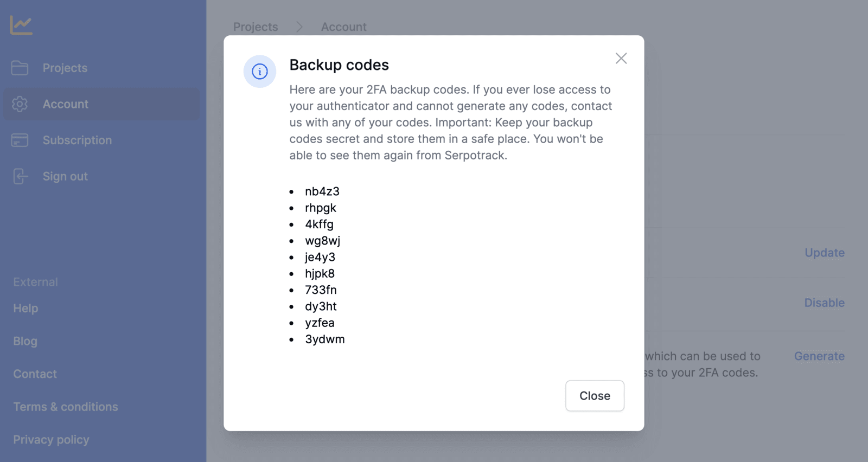Click the info icon beside Backup codes

point(260,71)
